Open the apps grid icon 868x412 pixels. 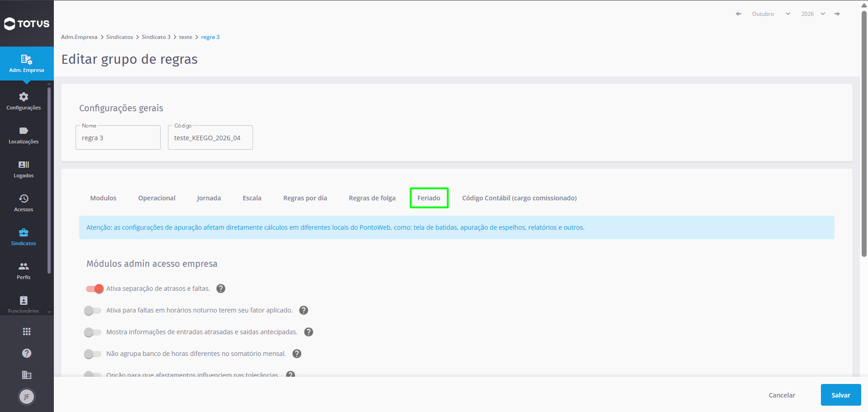coord(27,331)
